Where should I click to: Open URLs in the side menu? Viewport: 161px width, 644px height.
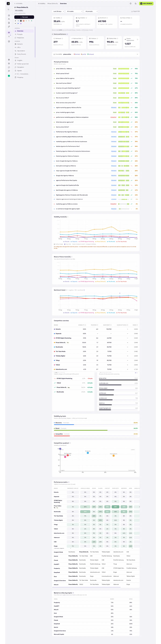(24, 47)
